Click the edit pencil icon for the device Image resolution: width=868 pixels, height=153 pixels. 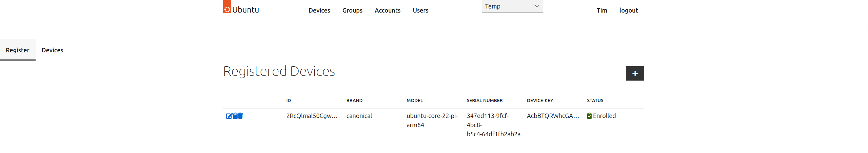[229, 116]
